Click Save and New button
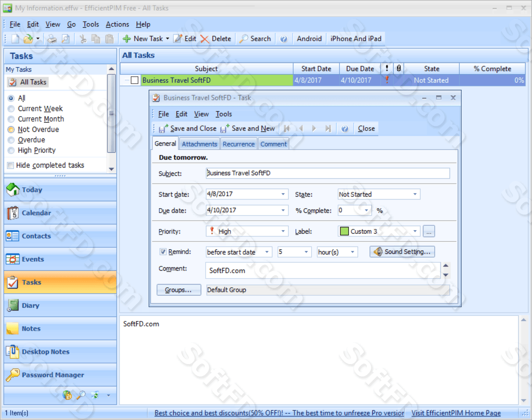This screenshot has height=420, width=532. point(248,129)
